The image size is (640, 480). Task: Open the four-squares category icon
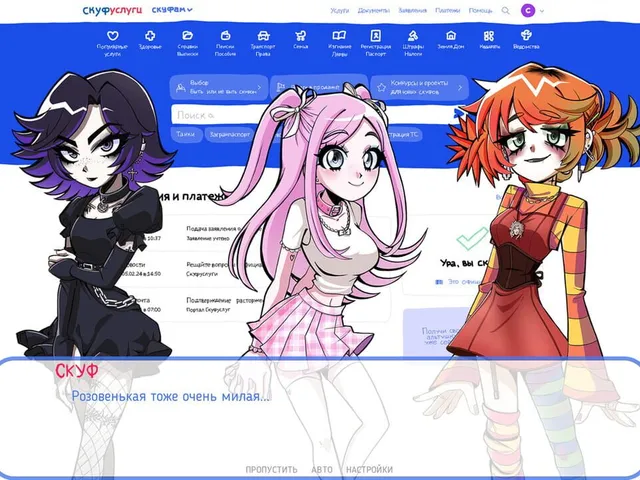pyautogui.click(x=489, y=36)
